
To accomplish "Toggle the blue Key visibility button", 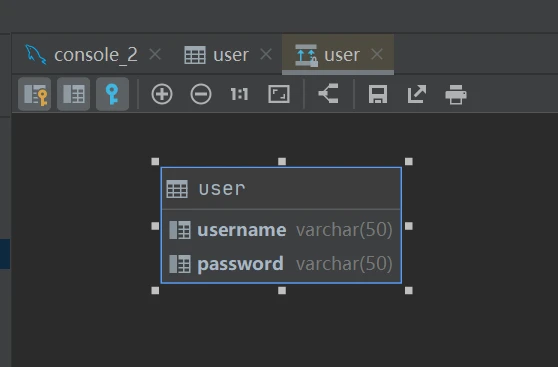I will tap(112, 94).
